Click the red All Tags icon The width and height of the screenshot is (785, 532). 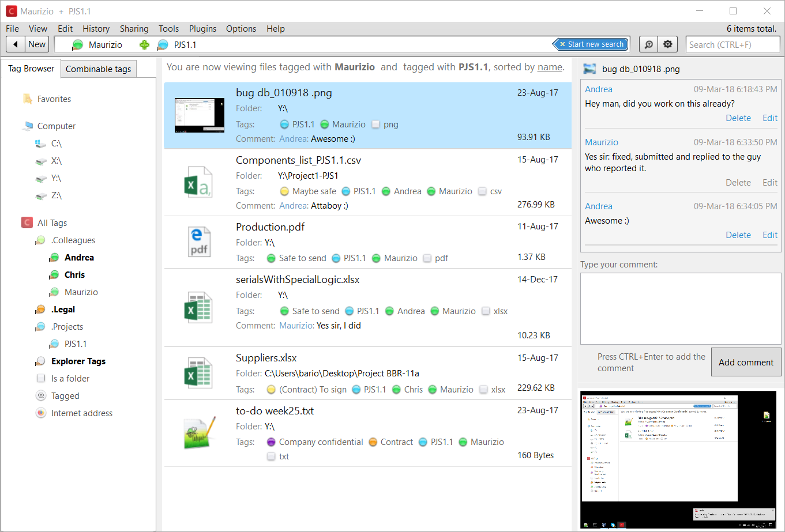point(27,222)
